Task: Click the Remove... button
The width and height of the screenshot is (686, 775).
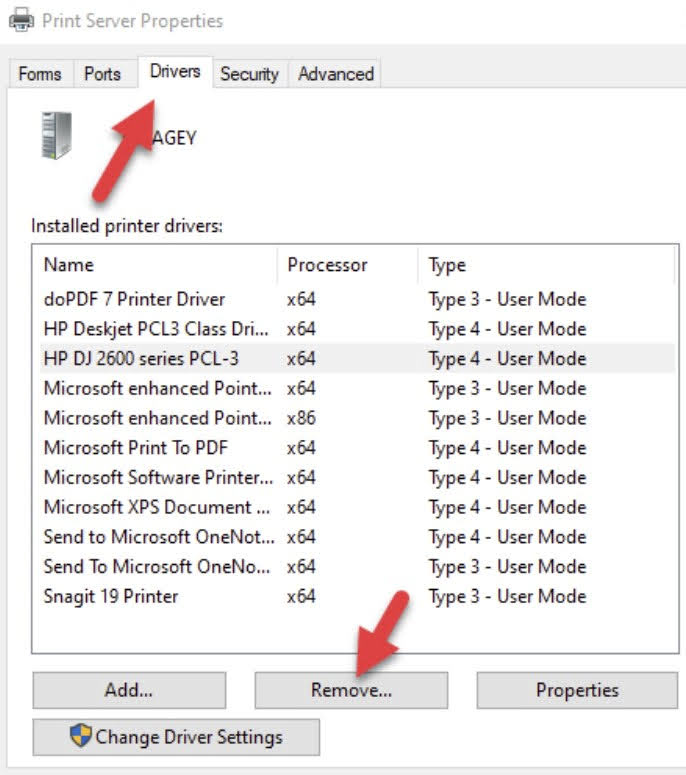Action: click(x=351, y=690)
